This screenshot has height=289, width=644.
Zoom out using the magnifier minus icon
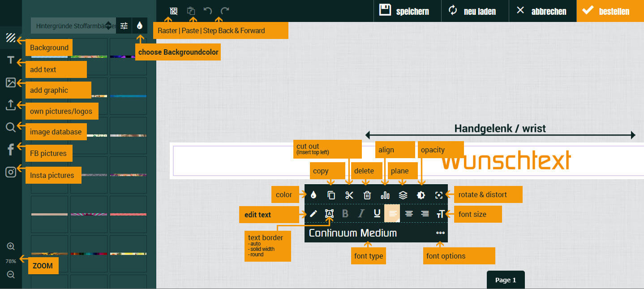click(11, 275)
